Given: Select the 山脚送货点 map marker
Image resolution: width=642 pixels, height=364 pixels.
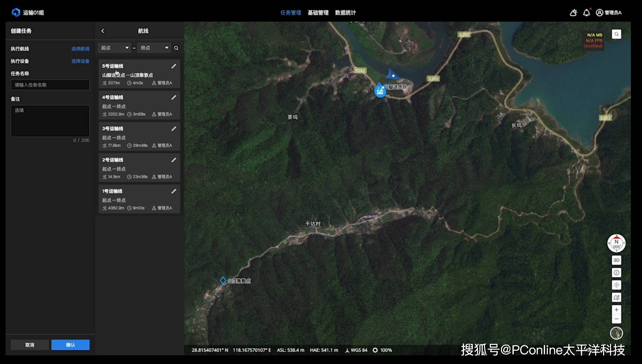Looking at the screenshot, I should pos(380,91).
